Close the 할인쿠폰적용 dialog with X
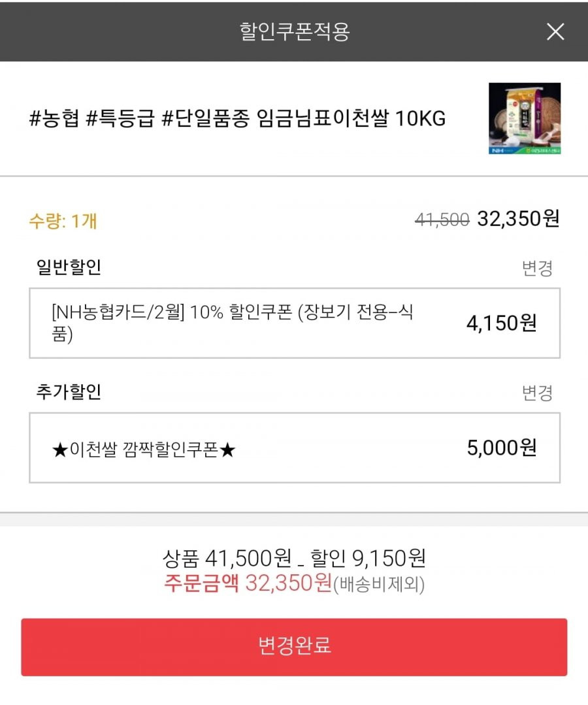 555,32
